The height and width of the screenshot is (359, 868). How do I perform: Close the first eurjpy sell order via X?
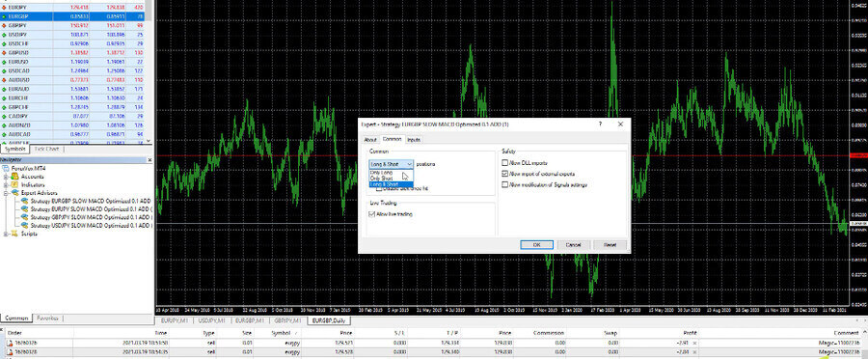coord(694,343)
